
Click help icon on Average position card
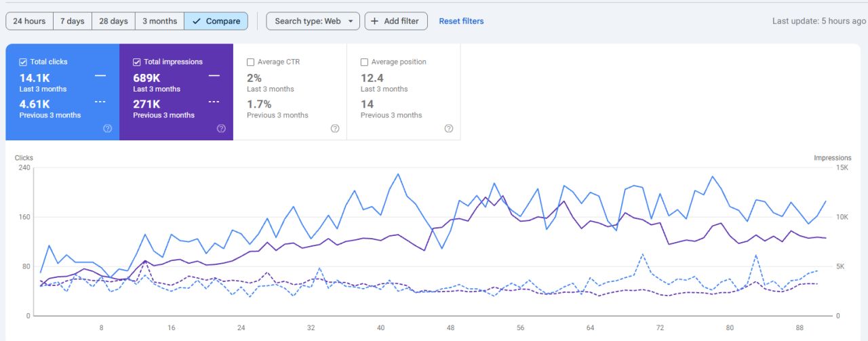click(449, 129)
